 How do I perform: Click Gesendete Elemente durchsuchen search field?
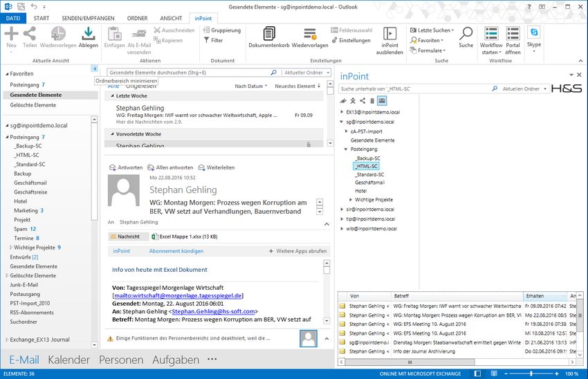point(189,73)
